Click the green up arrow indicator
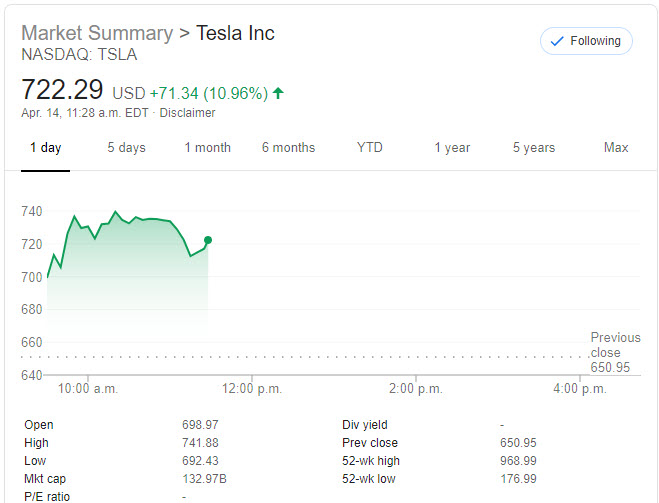This screenshot has height=503, width=659. (278, 93)
